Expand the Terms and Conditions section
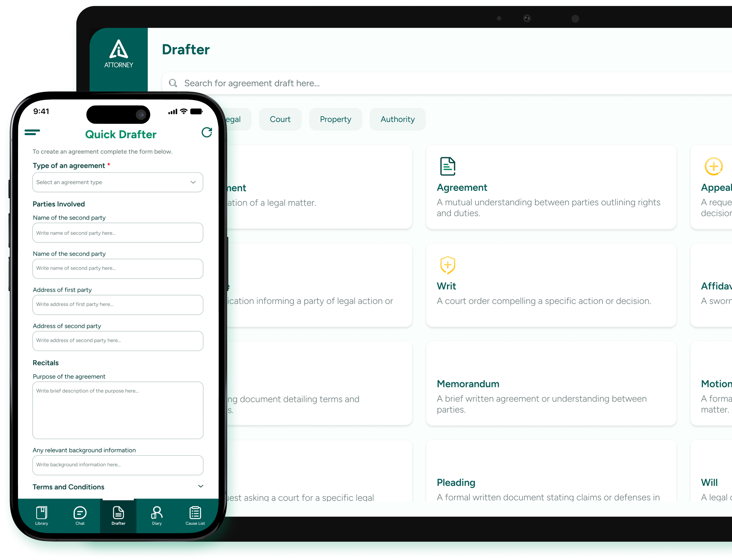Viewport: 732px width, 560px height. 200,486
